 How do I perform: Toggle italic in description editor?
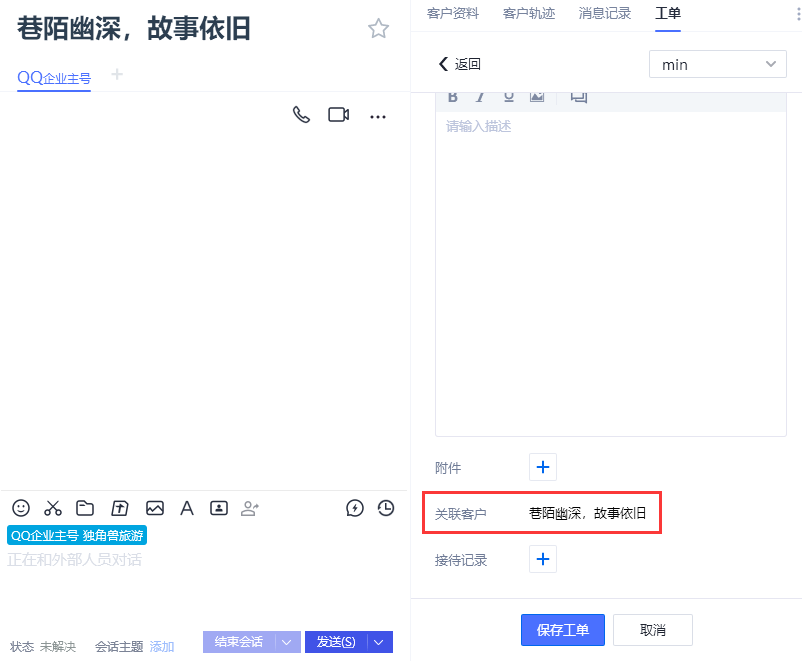pos(480,97)
